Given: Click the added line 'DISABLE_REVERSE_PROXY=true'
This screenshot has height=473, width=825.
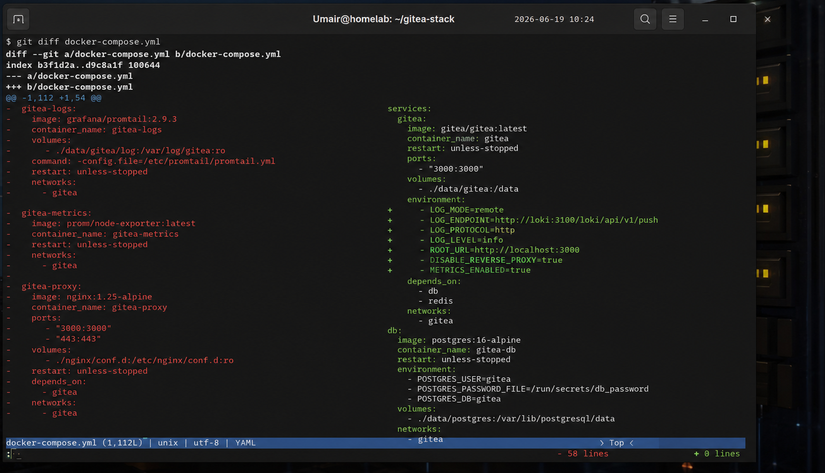Looking at the screenshot, I should pyautogui.click(x=496, y=260).
